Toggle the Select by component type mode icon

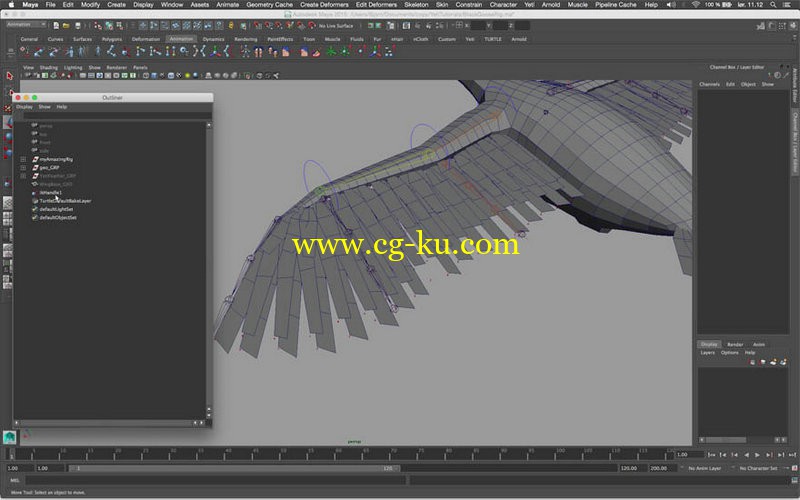[x=119, y=25]
